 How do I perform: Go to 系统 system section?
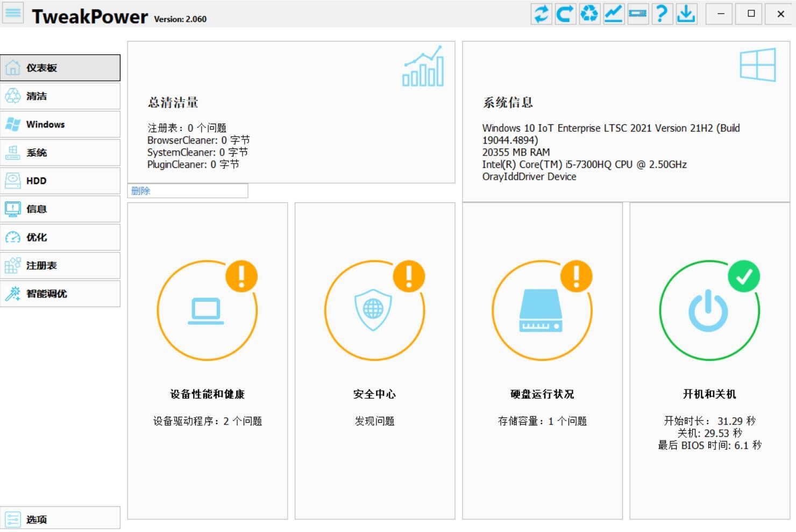point(60,153)
